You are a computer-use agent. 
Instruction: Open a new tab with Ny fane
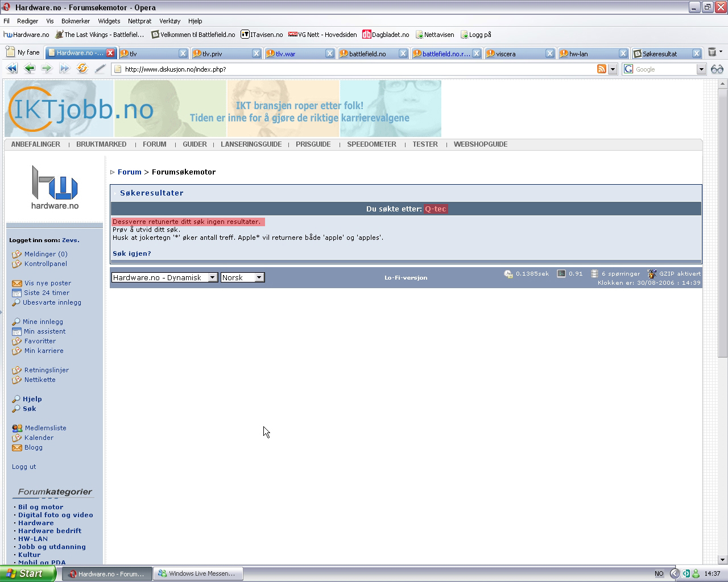pyautogui.click(x=23, y=52)
